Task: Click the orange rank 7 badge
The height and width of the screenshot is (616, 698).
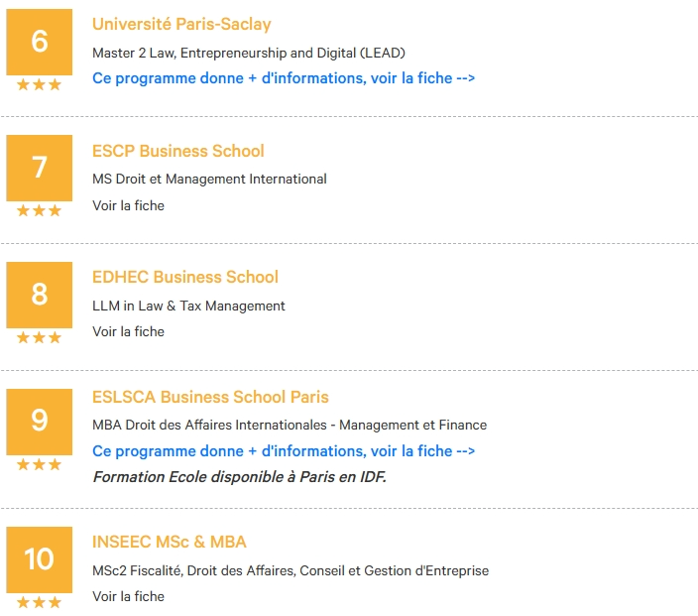Action: pyautogui.click(x=40, y=168)
